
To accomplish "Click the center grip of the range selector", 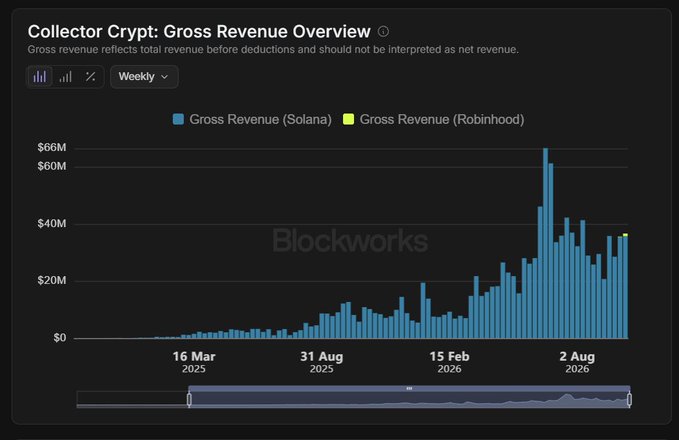I will (x=409, y=388).
